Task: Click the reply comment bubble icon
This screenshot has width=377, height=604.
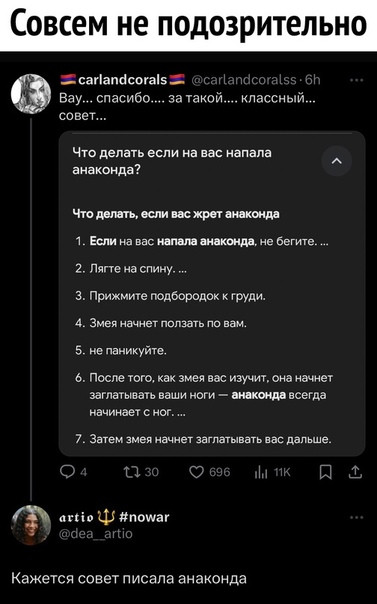Action: tap(67, 471)
